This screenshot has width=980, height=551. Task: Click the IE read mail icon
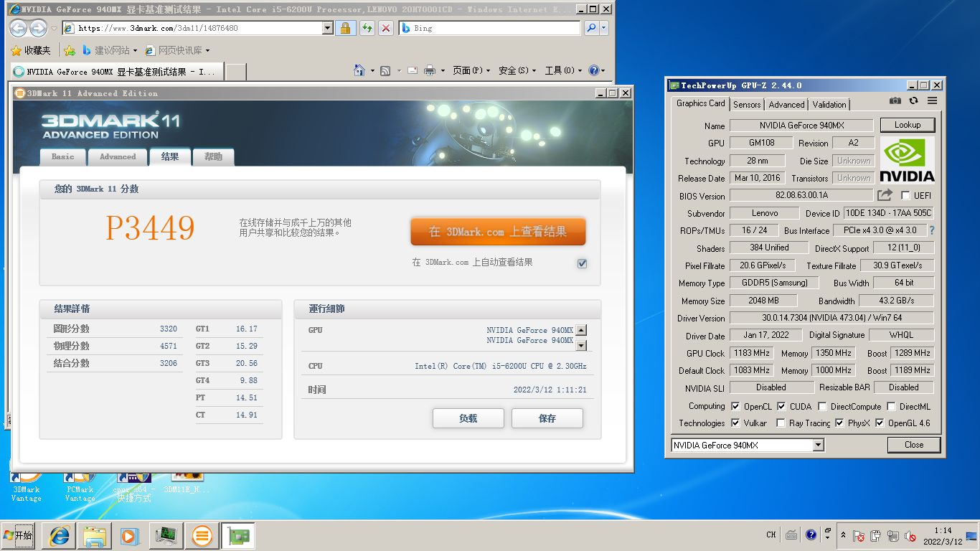[x=413, y=70]
